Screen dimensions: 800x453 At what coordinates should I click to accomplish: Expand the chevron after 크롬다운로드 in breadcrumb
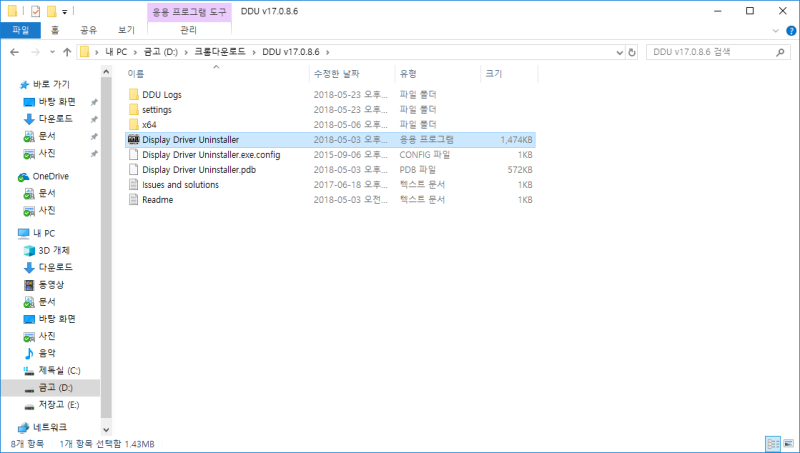pyautogui.click(x=254, y=52)
